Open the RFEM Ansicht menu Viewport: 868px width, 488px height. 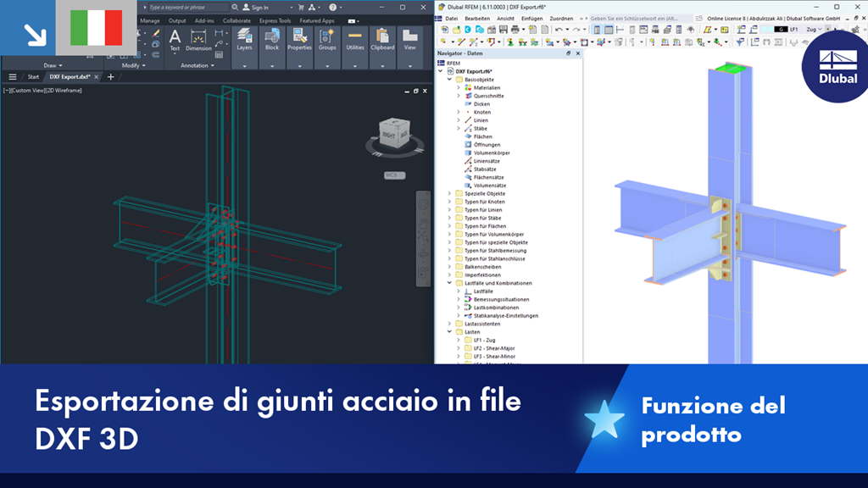pyautogui.click(x=505, y=19)
